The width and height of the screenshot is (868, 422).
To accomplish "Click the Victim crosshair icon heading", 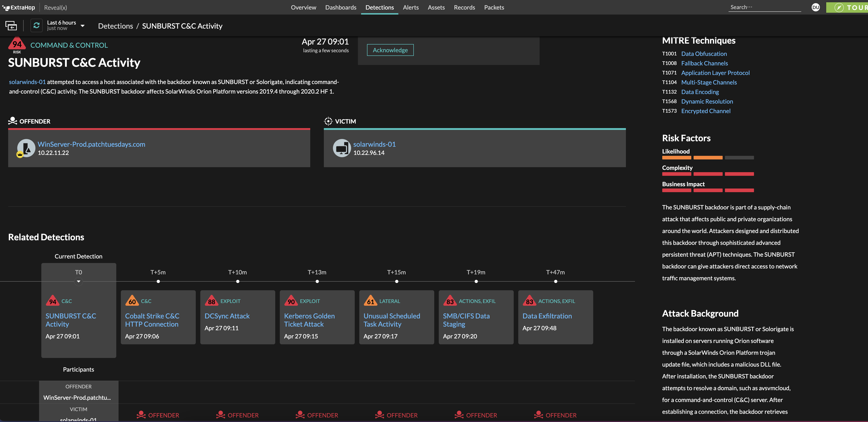I will pyautogui.click(x=328, y=121).
